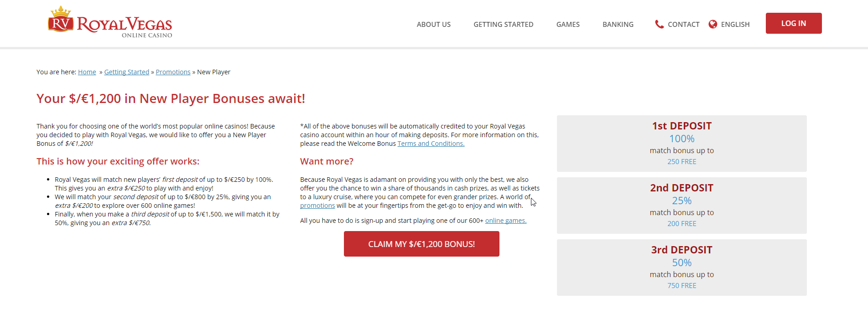Click the '250 FREE' text
The height and width of the screenshot is (309, 868).
pos(682,162)
